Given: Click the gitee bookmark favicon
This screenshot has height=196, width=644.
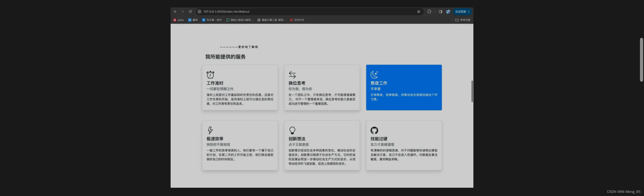Looking at the screenshot, I should [175, 20].
